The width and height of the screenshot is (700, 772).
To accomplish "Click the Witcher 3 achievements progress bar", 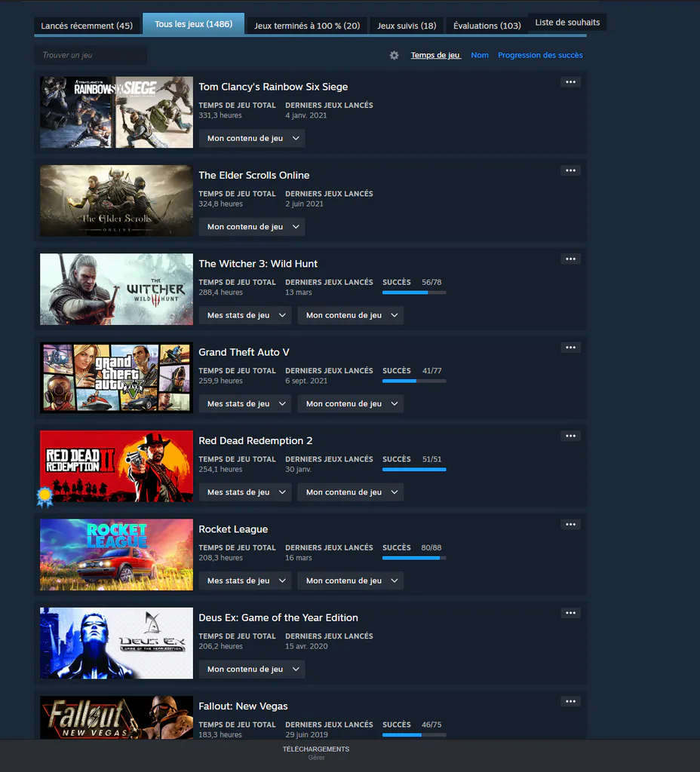I will pos(414,293).
